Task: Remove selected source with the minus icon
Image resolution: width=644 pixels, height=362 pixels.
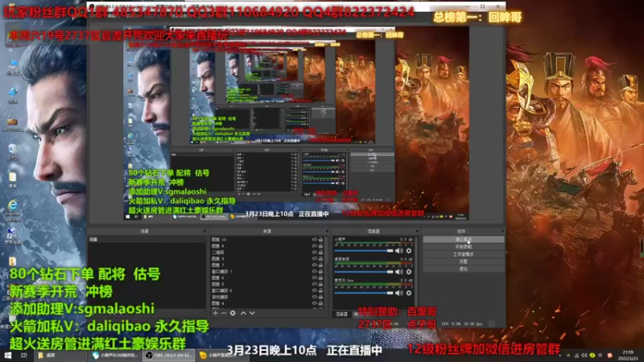Action: (224, 313)
